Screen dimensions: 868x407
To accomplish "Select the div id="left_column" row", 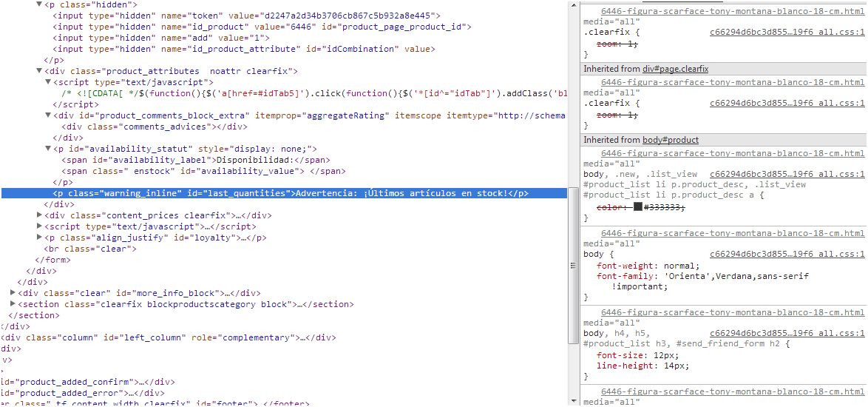I will point(169,337).
